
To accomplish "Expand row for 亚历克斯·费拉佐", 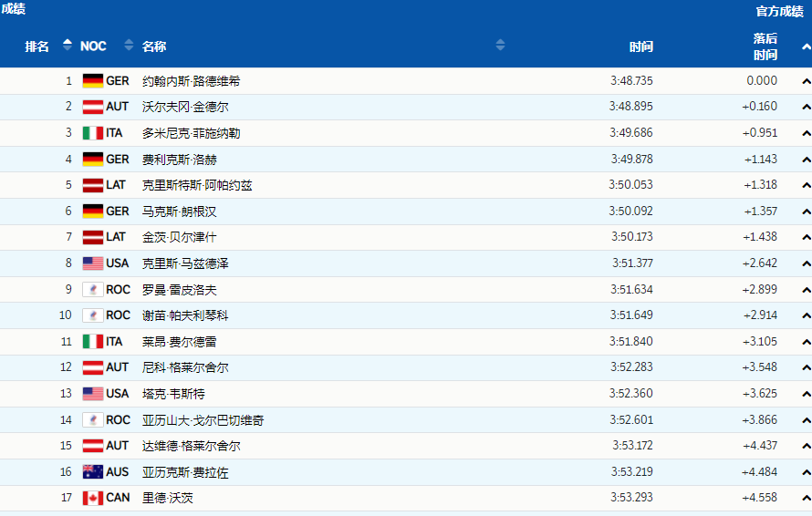I will (806, 472).
